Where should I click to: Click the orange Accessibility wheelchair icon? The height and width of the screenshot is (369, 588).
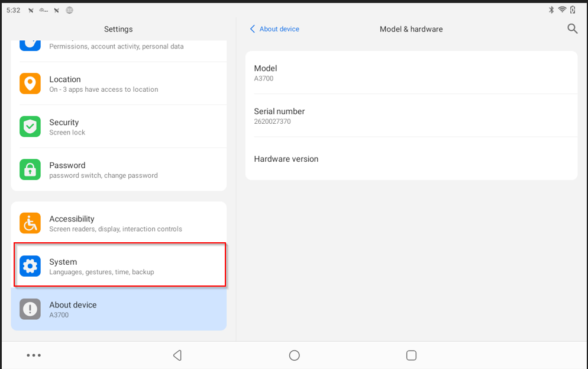30,223
